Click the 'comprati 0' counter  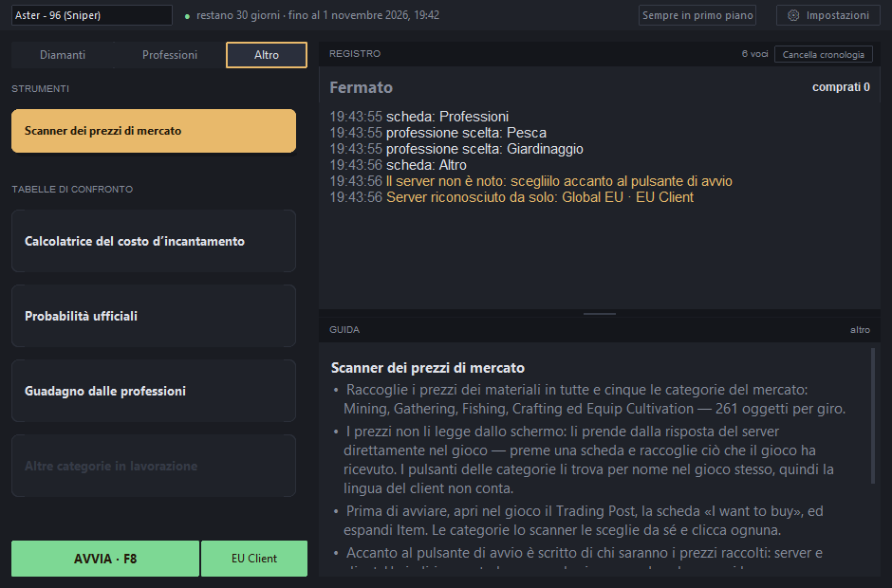841,87
